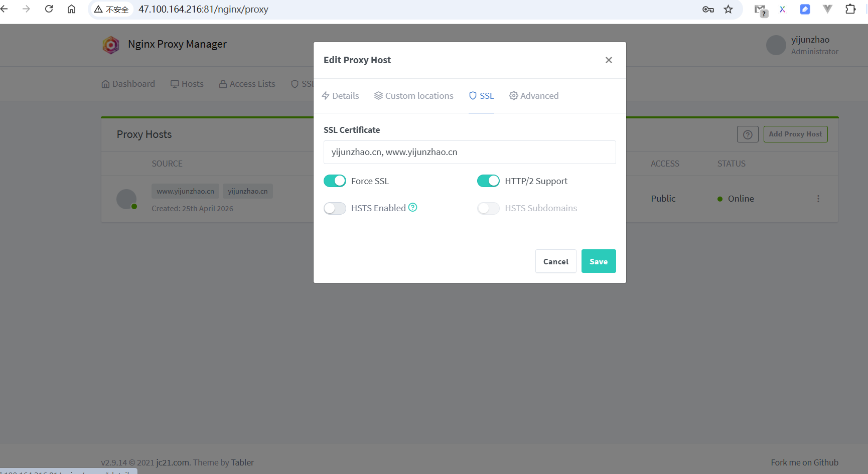
Task: Expand the Hosts navigation menu
Action: [187, 84]
